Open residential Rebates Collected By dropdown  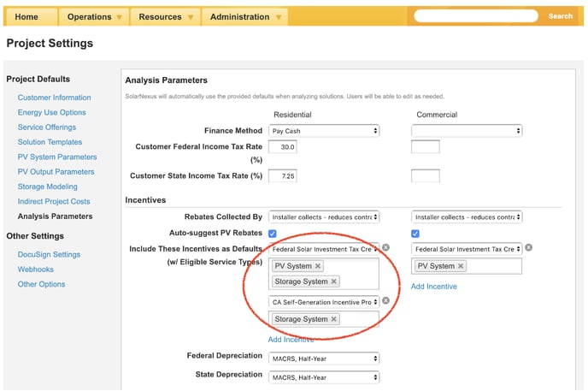324,217
